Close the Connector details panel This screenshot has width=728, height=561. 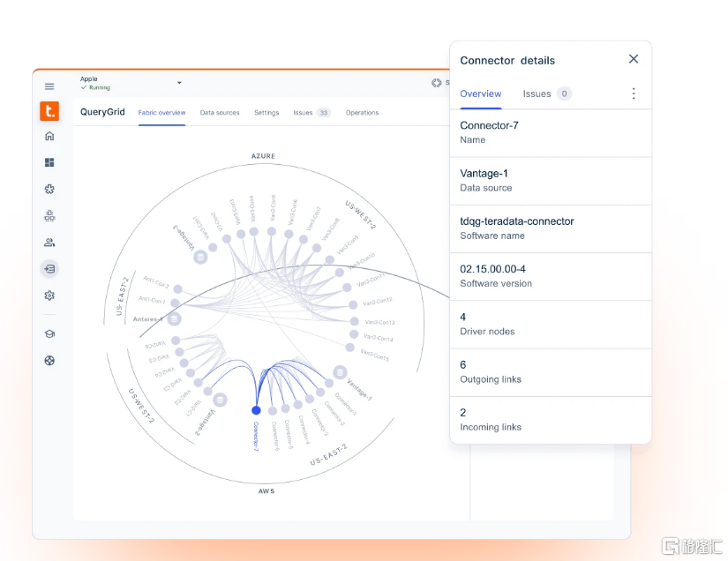634,59
